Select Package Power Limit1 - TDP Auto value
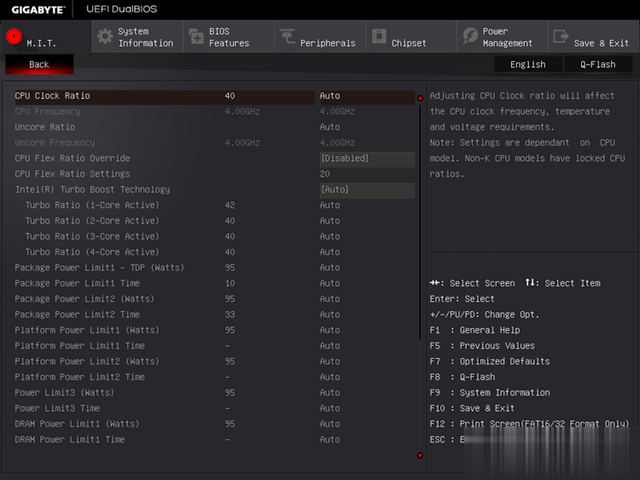 click(x=330, y=268)
